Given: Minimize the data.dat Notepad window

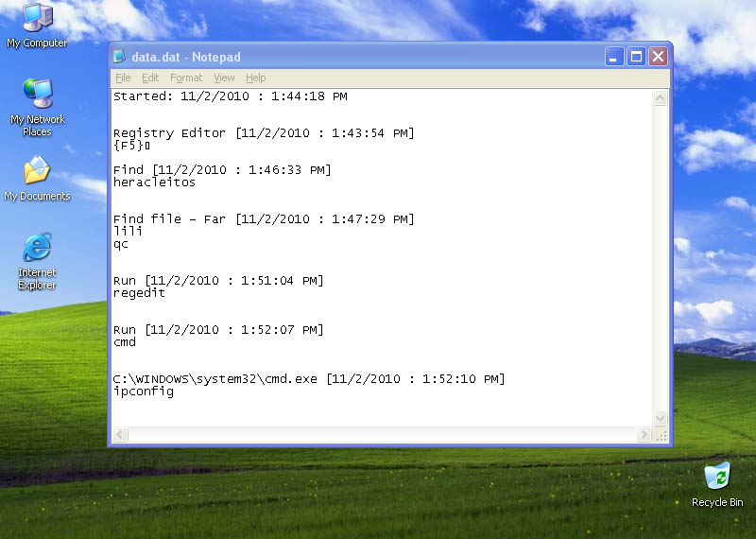Looking at the screenshot, I should click(x=614, y=57).
